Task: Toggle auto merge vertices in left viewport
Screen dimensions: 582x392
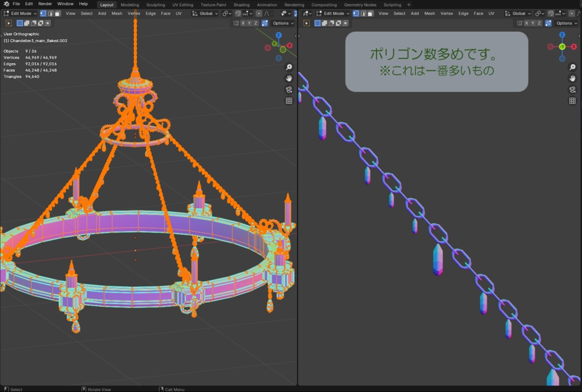Action: (265, 23)
